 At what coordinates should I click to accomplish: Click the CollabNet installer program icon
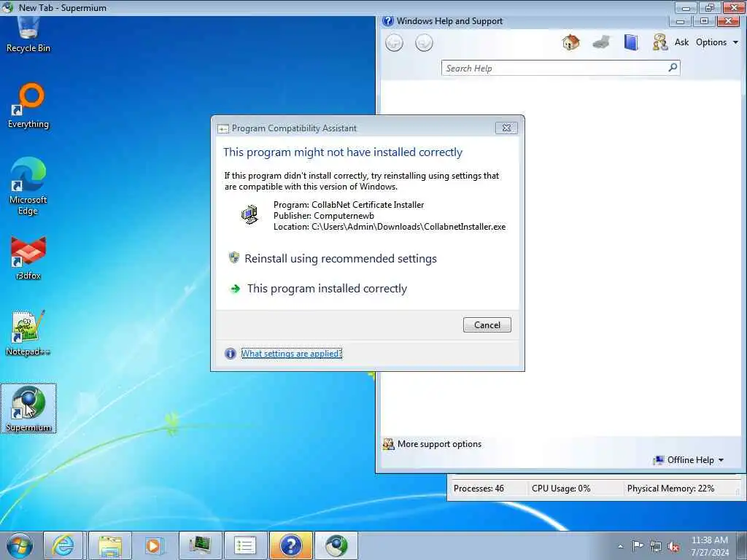point(249,215)
